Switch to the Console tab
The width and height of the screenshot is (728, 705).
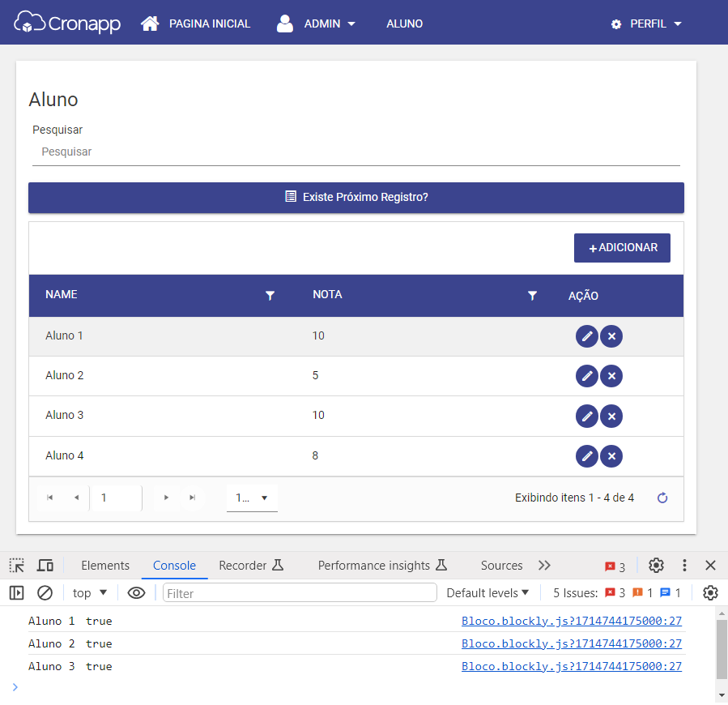coord(175,566)
